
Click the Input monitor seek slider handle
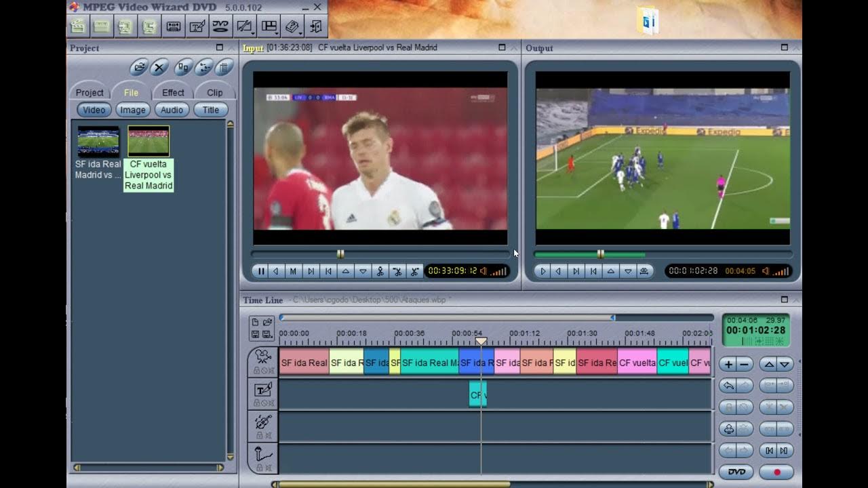pos(340,254)
